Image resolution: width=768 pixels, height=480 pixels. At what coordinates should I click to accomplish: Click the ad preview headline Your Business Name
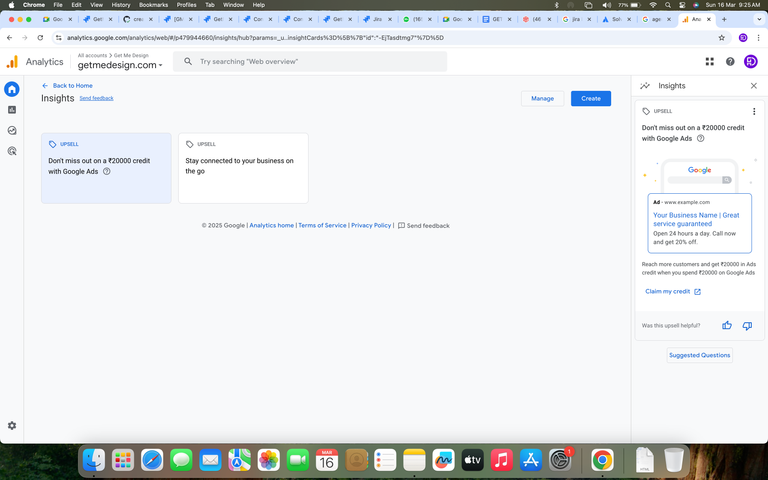[x=696, y=219]
